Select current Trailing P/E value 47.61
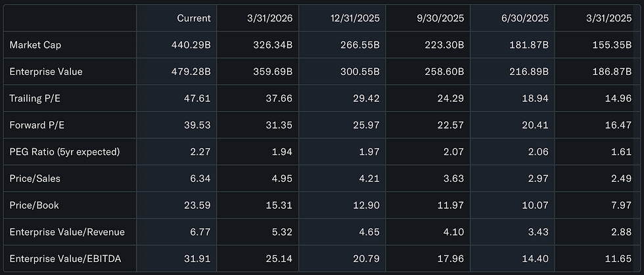644x275 pixels. [198, 98]
